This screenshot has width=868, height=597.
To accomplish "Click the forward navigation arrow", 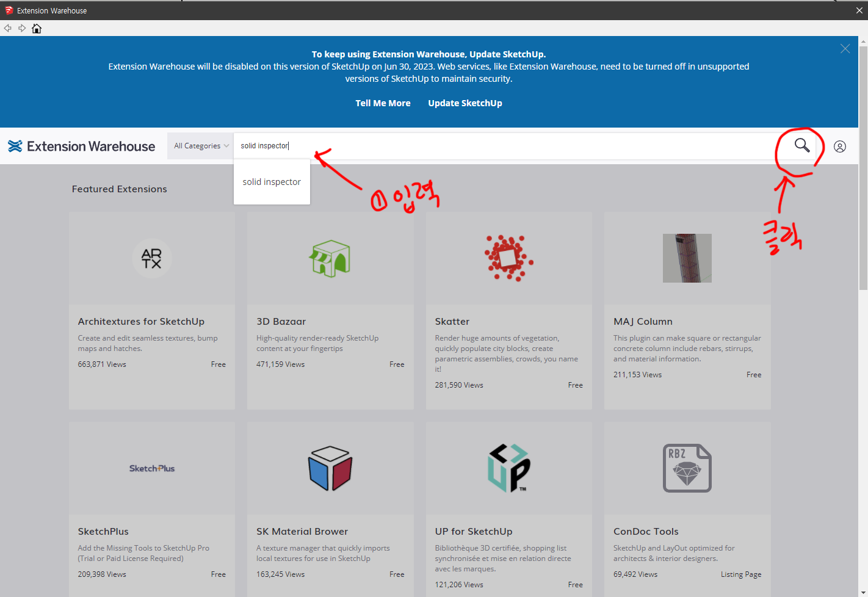I will pos(22,29).
